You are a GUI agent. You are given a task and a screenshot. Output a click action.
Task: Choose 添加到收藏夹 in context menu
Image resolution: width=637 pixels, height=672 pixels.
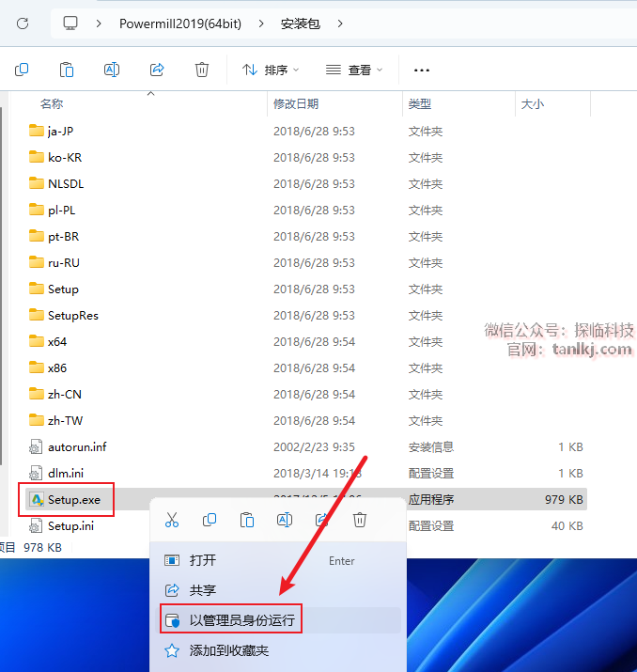tap(278, 650)
